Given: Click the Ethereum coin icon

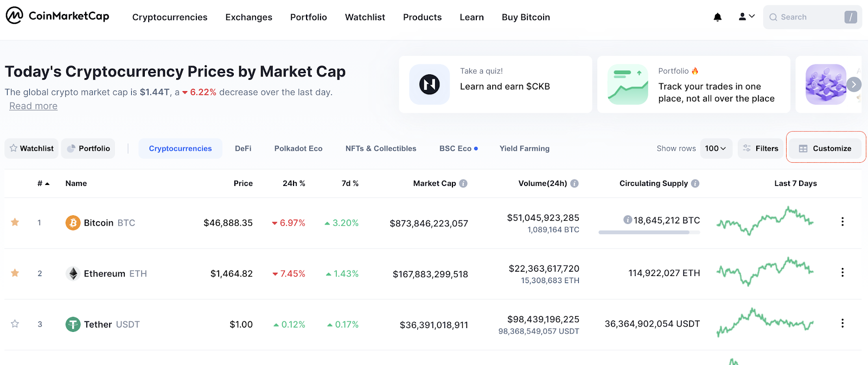Looking at the screenshot, I should click(x=73, y=273).
